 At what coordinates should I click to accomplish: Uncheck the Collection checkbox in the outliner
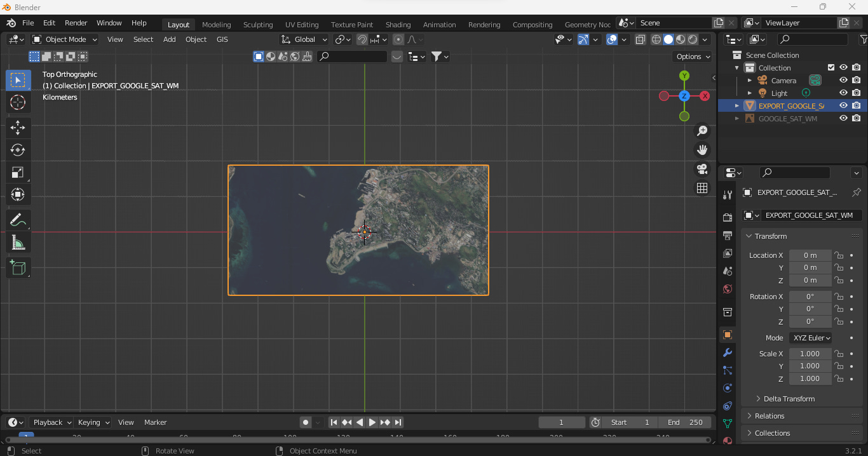pos(830,67)
